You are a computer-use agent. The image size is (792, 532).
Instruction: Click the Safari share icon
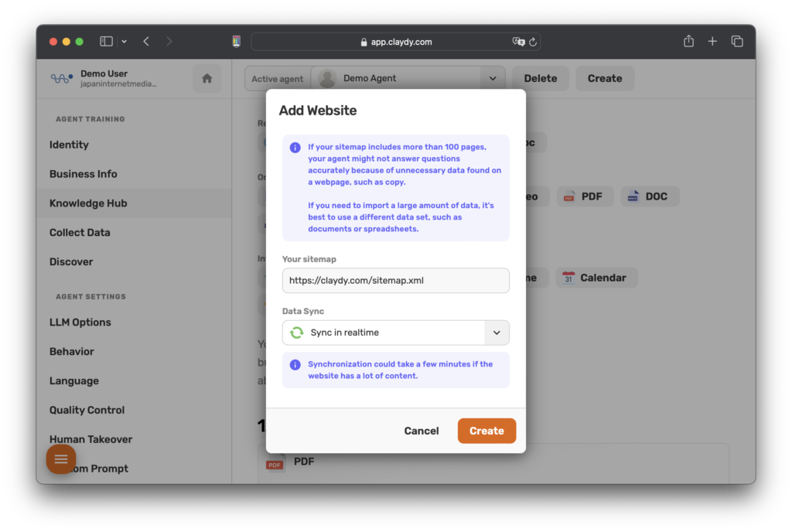688,42
